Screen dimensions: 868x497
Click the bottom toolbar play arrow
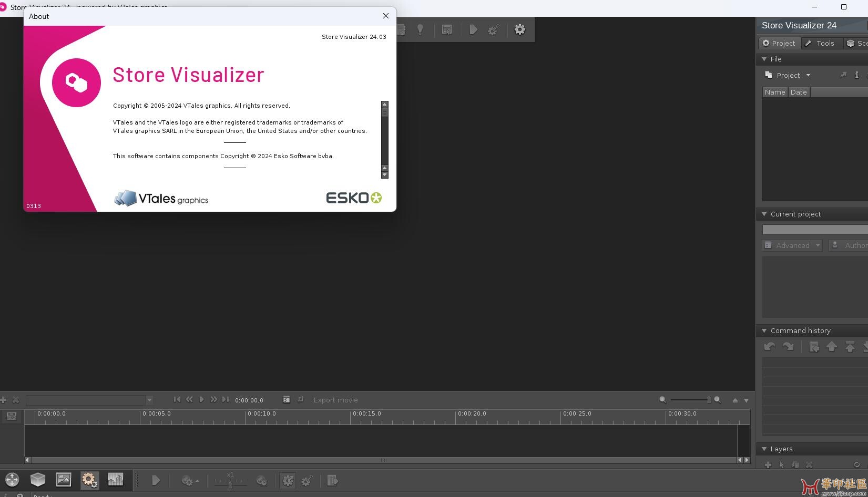tap(156, 480)
